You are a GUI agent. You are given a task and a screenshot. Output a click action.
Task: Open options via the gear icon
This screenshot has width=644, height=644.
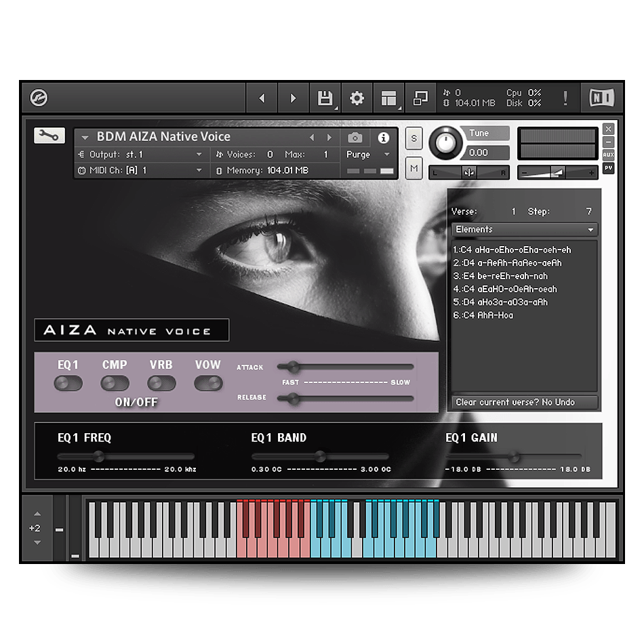(x=357, y=98)
